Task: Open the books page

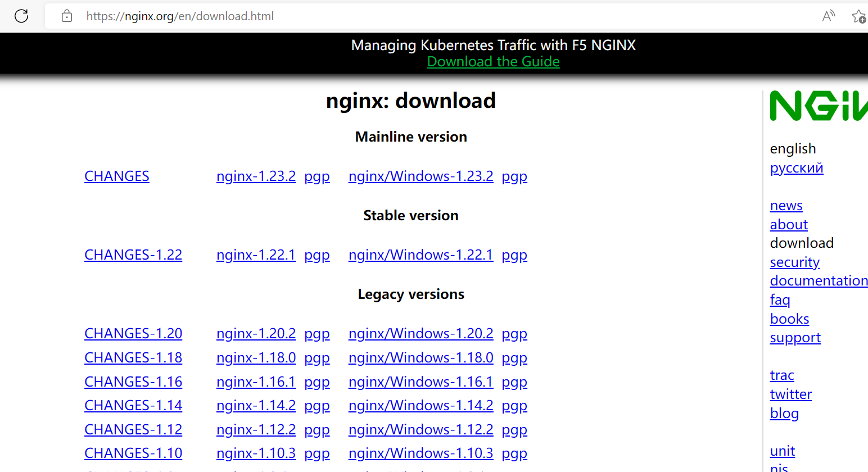Action: 789,319
